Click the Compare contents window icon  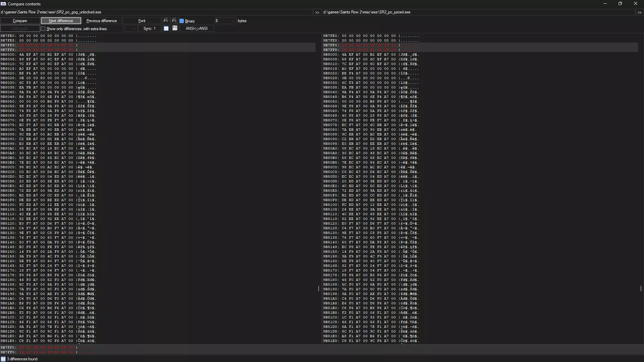click(3, 4)
